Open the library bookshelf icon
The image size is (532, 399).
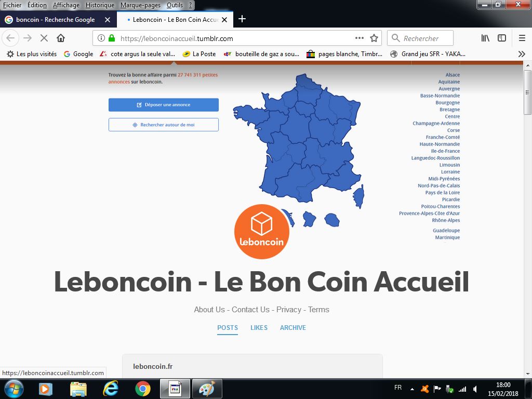(x=485, y=38)
